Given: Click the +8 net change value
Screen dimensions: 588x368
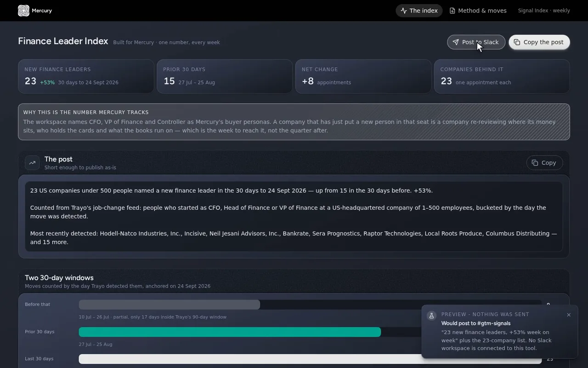Looking at the screenshot, I should (308, 81).
